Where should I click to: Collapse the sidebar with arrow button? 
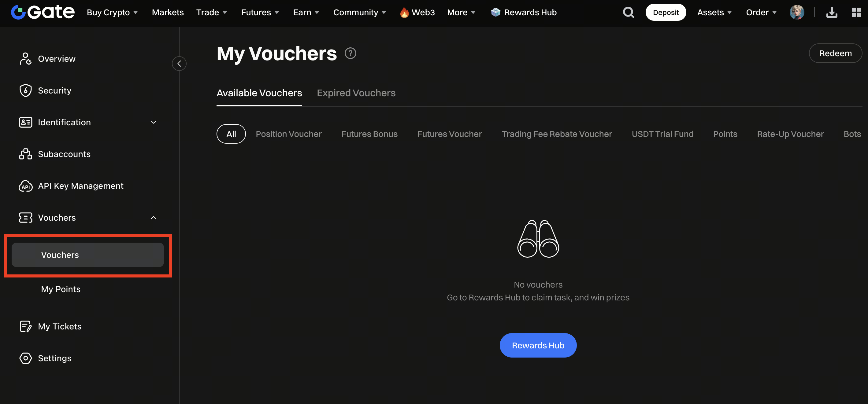tap(179, 63)
